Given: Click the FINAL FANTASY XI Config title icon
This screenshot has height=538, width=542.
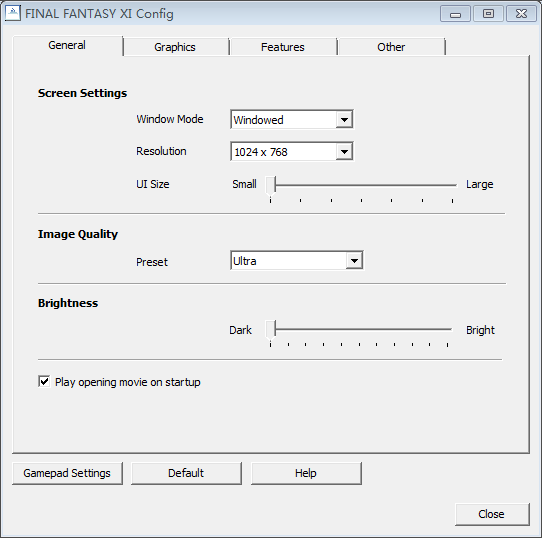Looking at the screenshot, I should coord(13,14).
